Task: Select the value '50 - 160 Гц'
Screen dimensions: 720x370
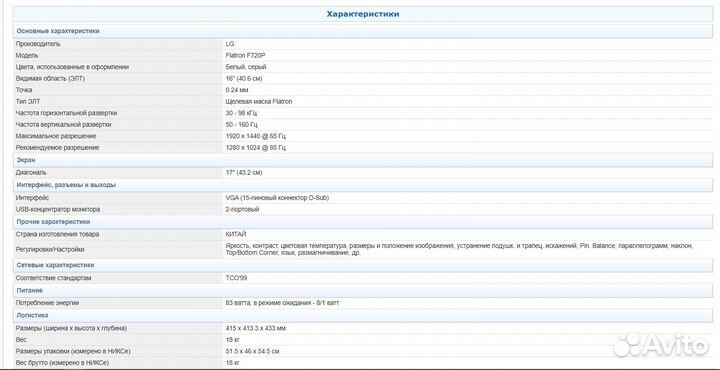Action: (x=242, y=124)
